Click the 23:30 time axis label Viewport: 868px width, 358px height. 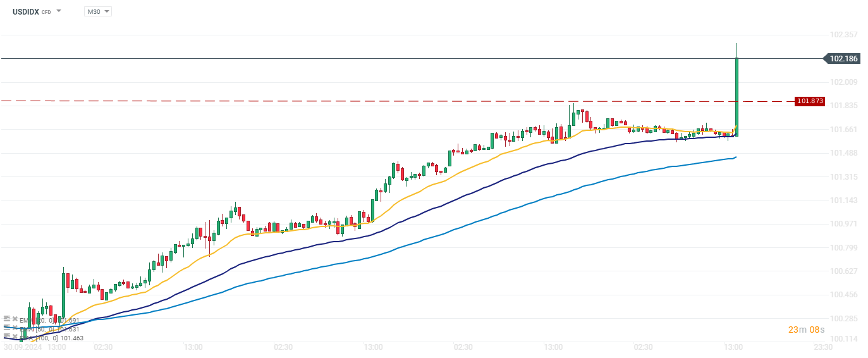coord(822,347)
